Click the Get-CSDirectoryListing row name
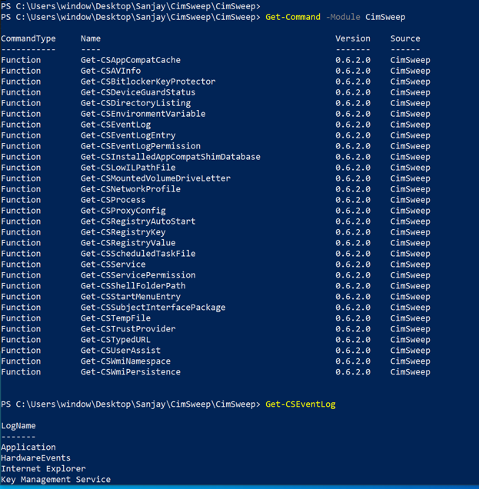Screen dimensions: 480x490 135,103
